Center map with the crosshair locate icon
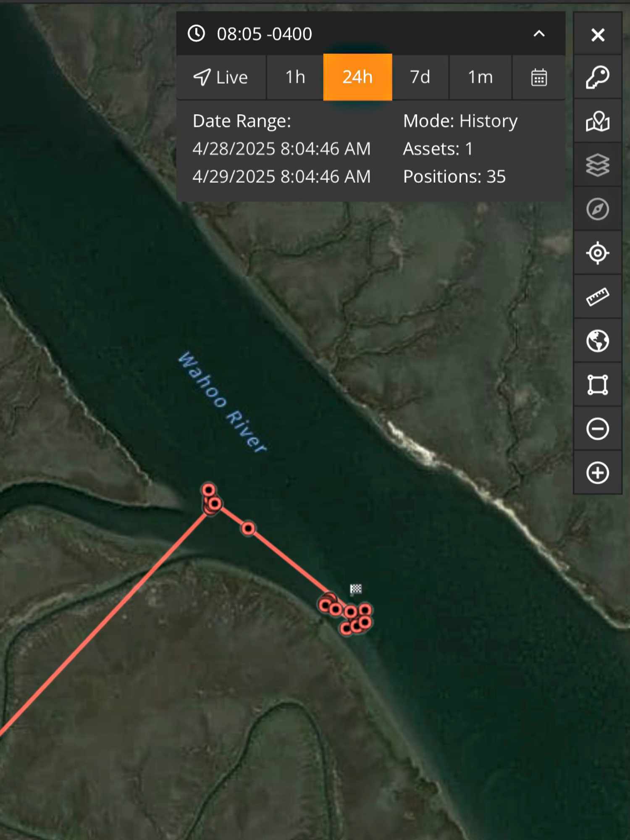The image size is (630, 840). [x=597, y=253]
